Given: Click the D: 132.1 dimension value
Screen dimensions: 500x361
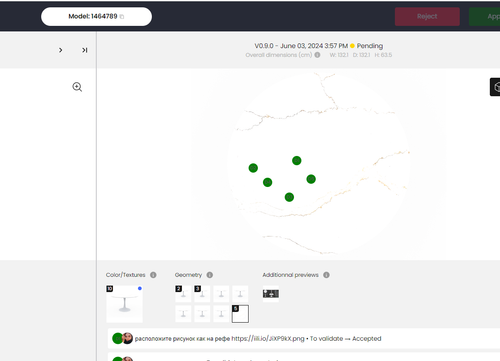Looking at the screenshot, I should [361, 55].
